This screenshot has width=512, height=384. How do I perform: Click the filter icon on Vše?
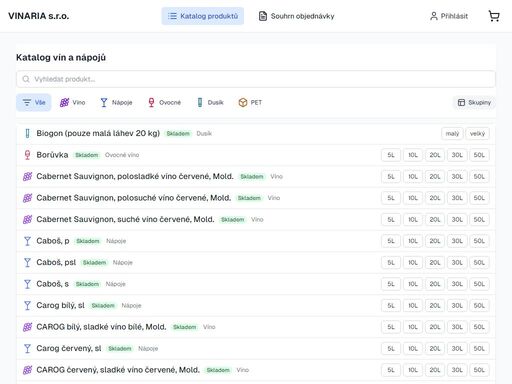tap(27, 102)
